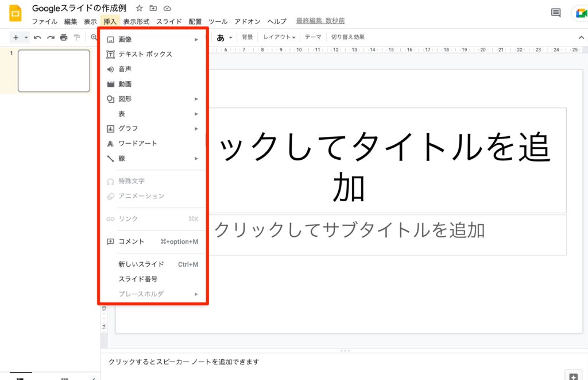Open the レイアウト dropdown
This screenshot has width=588, height=380.
[279, 37]
